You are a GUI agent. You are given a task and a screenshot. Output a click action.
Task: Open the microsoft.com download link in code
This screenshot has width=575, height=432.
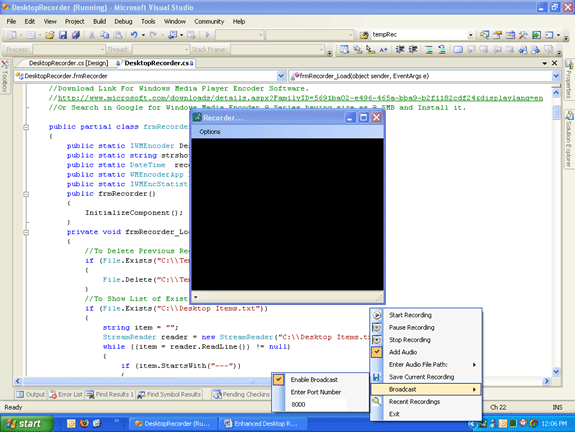(300, 98)
